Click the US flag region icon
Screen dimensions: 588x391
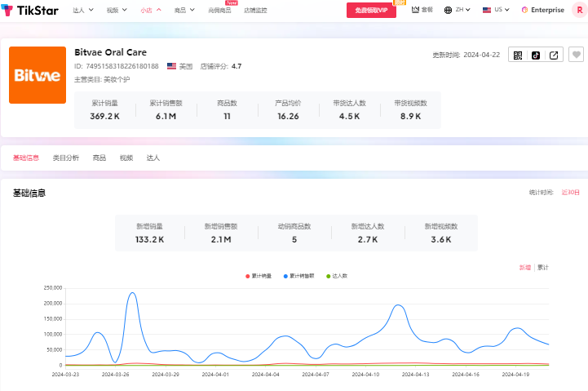[x=487, y=10]
